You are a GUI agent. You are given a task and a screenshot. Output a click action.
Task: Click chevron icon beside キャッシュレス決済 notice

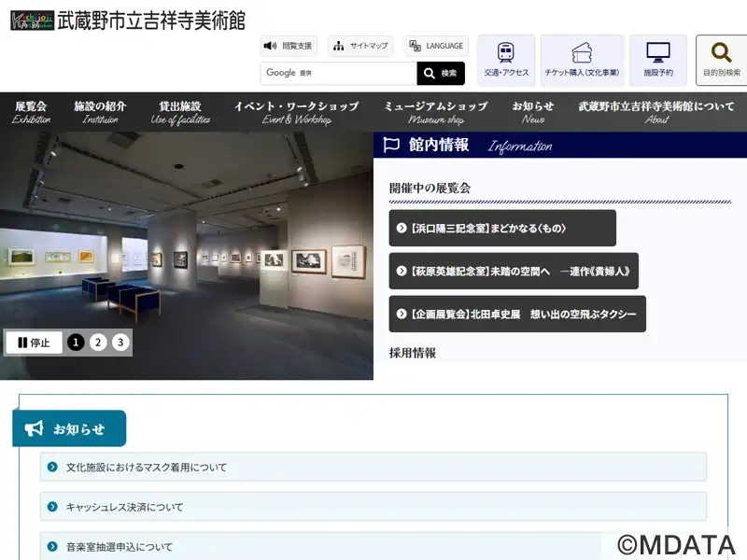click(52, 507)
